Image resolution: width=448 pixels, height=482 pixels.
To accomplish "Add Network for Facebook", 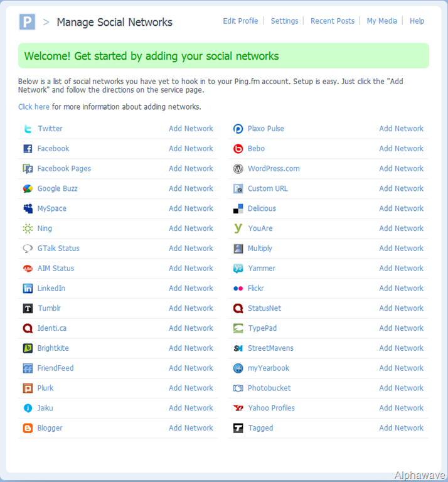I will [x=191, y=149].
